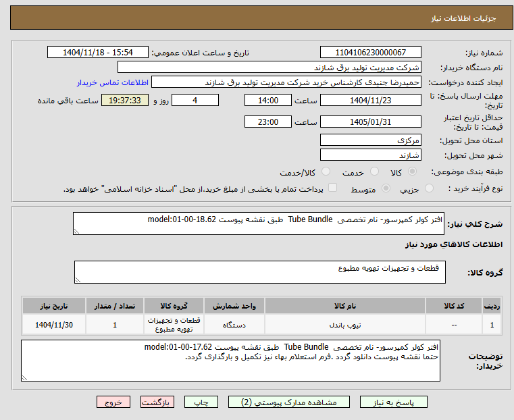Open مشاهده مدارک پیوستی (2) attachments
The image size is (514, 420).
289,402
